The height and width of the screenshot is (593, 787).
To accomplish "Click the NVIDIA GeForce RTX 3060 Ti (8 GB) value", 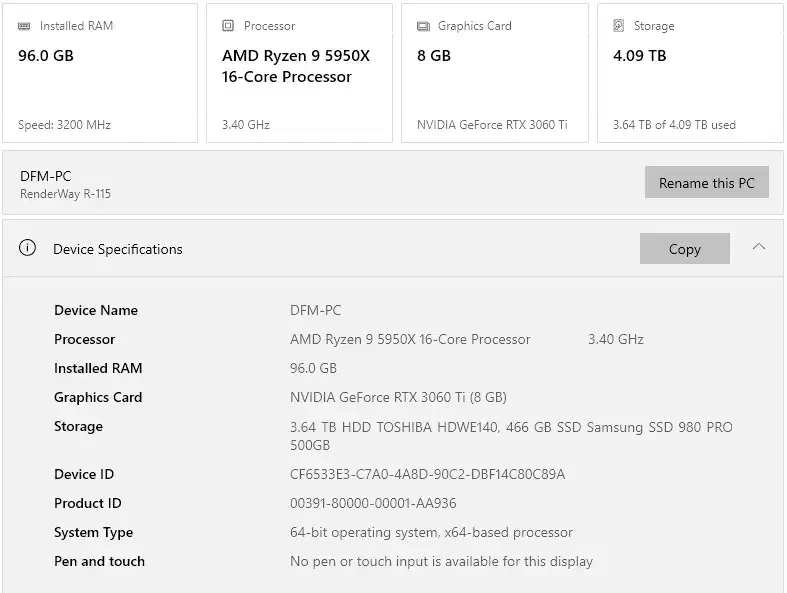I will 398,397.
